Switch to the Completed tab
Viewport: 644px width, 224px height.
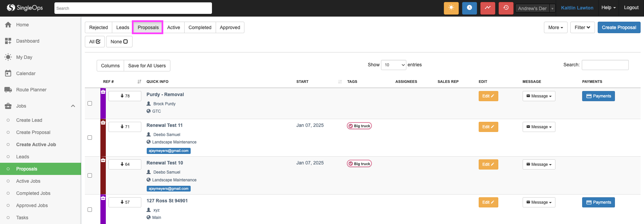(x=200, y=27)
